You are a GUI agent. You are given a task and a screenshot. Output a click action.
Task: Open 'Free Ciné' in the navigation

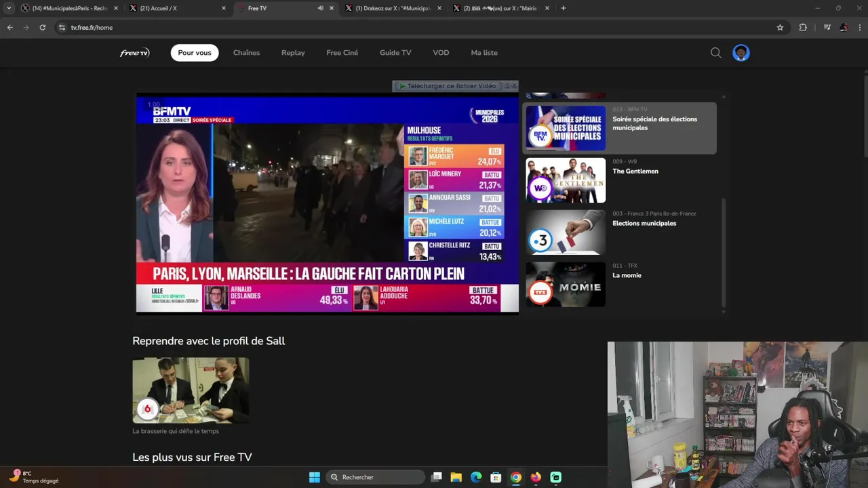coord(342,53)
